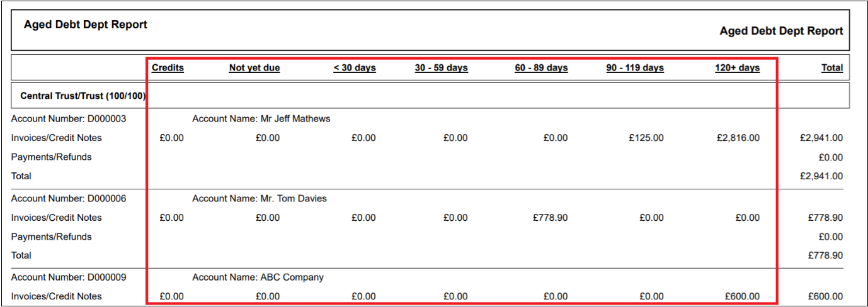Click the < 30 days column header
The width and height of the screenshot is (868, 307).
(x=355, y=68)
